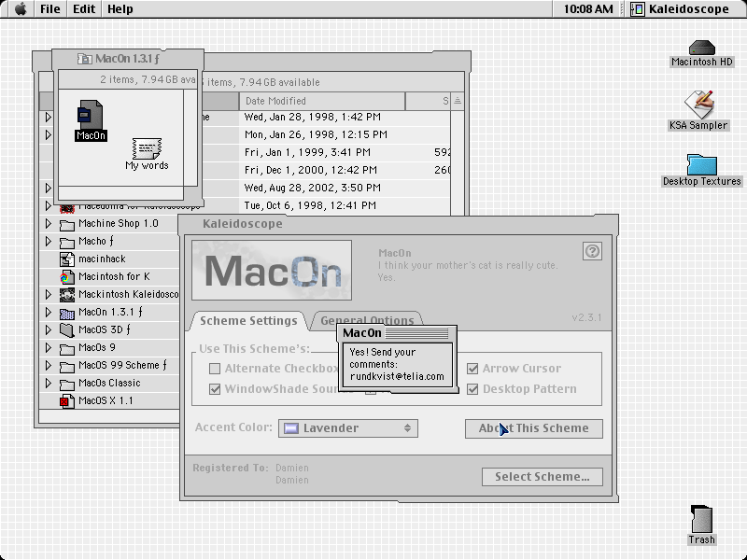The image size is (747, 560).
Task: Open the Edit menu
Action: pyautogui.click(x=84, y=9)
